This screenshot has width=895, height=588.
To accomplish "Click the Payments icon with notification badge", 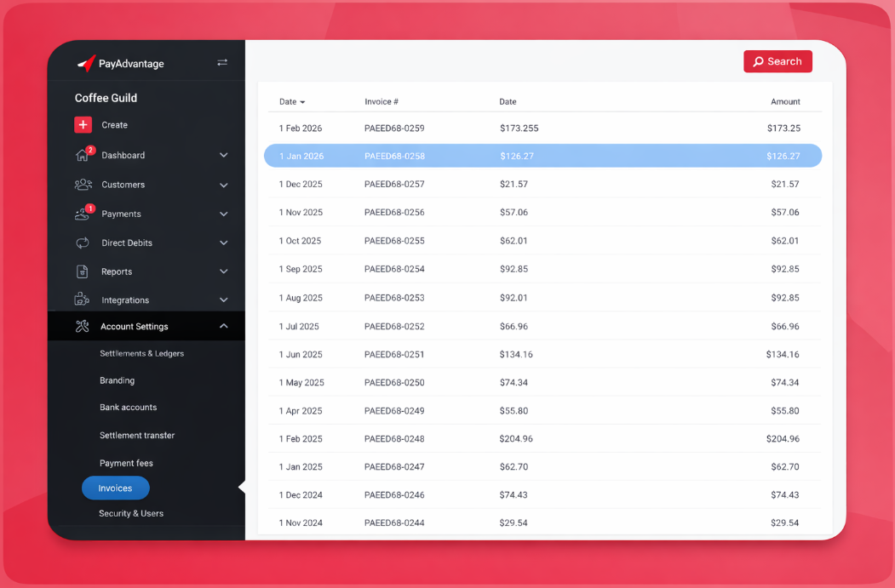I will pos(83,214).
